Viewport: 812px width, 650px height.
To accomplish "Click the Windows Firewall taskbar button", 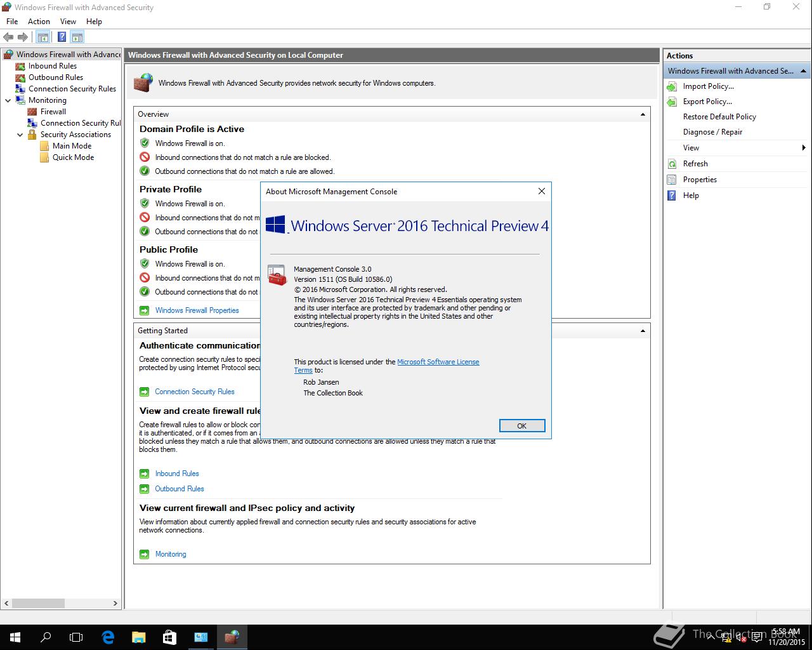I will (x=232, y=637).
